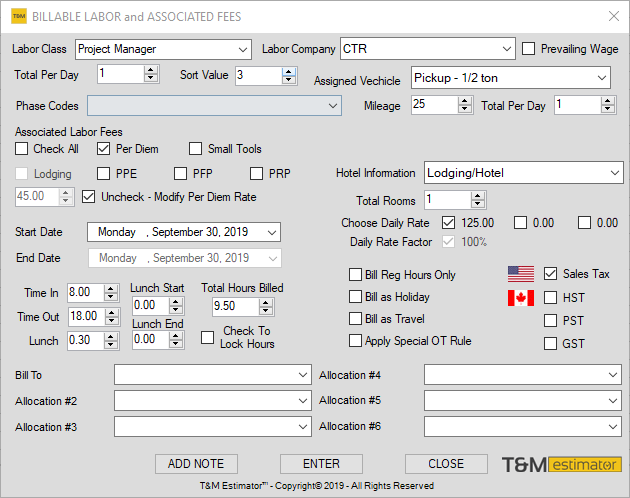Click the Canadian flag icon

(521, 298)
